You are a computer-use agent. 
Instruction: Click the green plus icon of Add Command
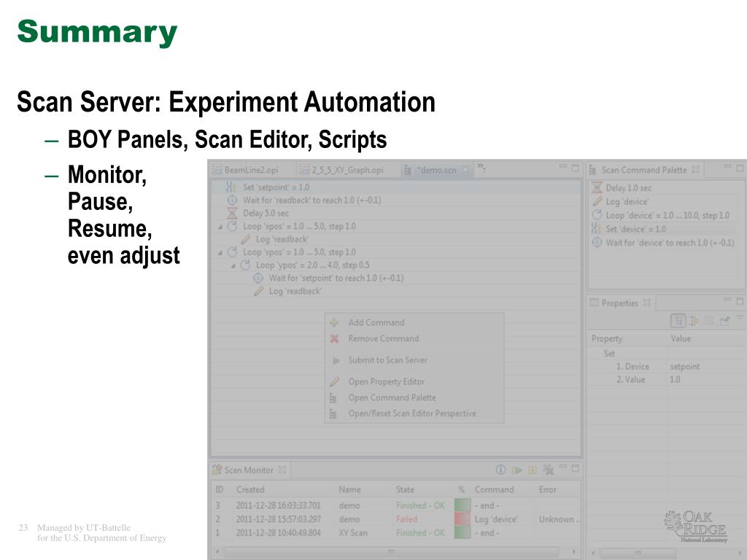pos(334,322)
